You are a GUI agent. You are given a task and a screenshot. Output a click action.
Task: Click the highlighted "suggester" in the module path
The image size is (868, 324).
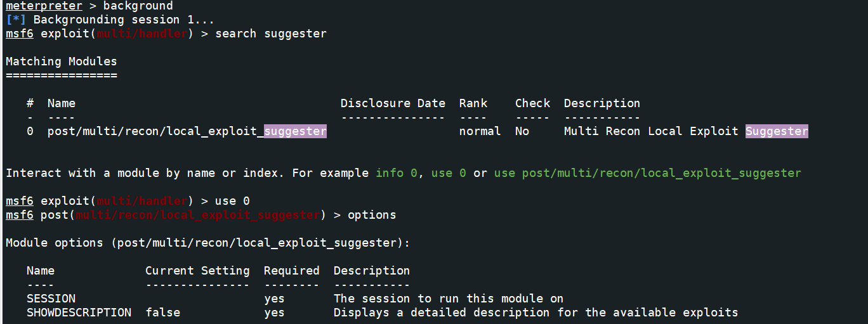295,131
